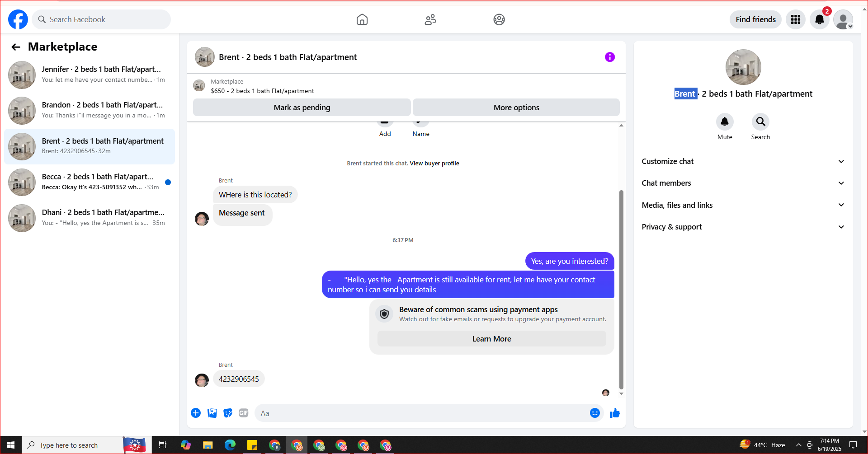Click More options button
This screenshot has height=454, width=868.
pyautogui.click(x=516, y=108)
